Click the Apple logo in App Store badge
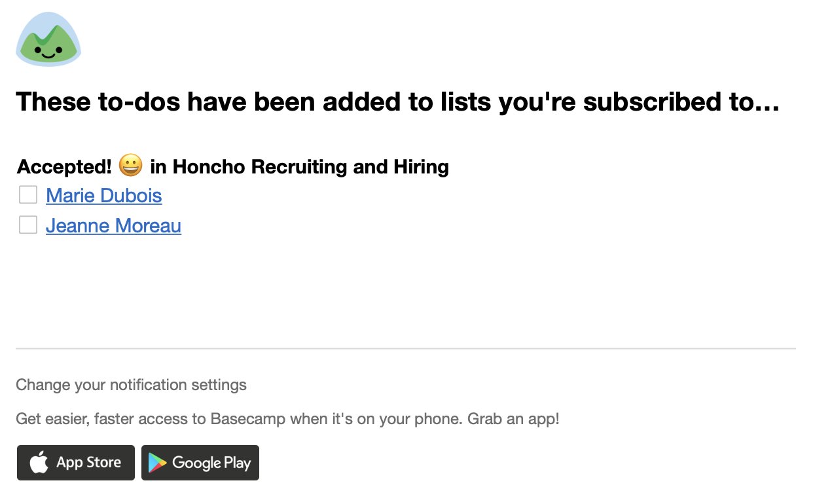813x504 pixels. 39,463
